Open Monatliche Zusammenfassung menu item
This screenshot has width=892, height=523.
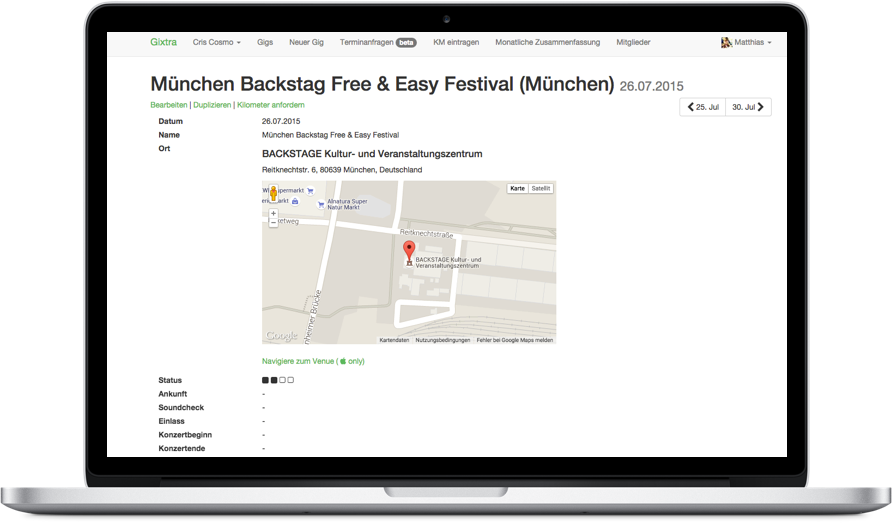point(548,43)
